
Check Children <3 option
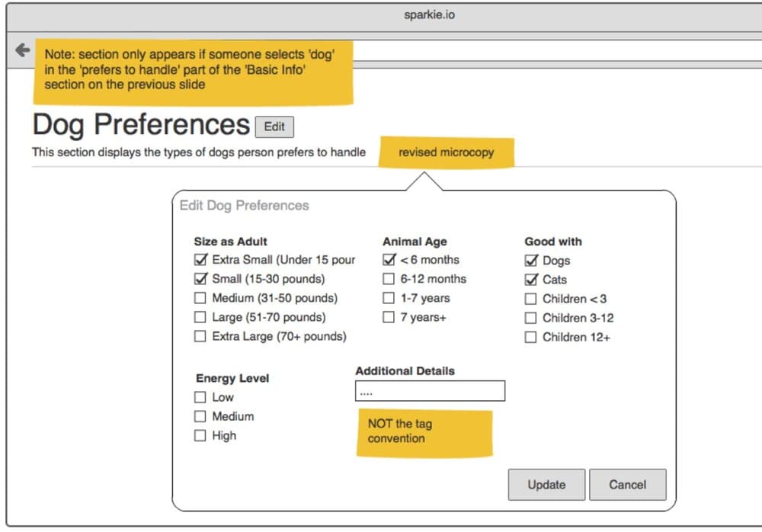[x=531, y=299]
